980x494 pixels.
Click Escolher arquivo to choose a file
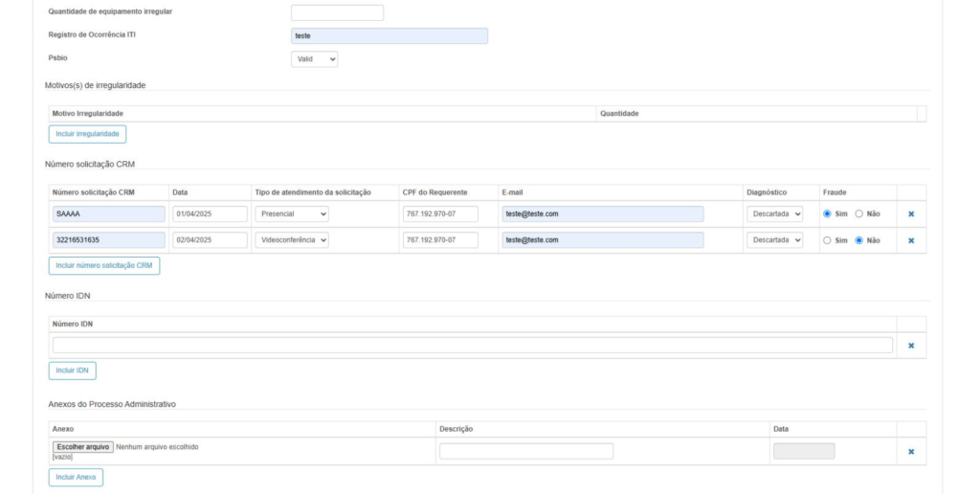(x=83, y=447)
